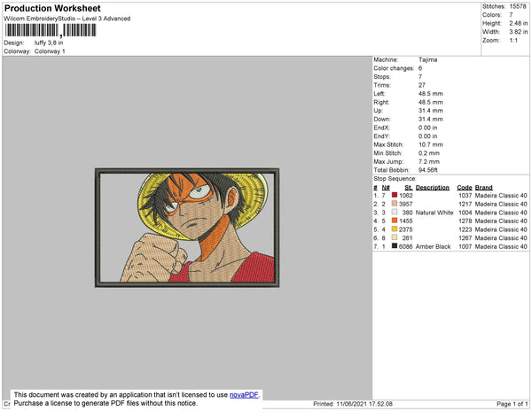Click the Total Bobbin value '94.56ft'
Viewport: 532px width, 411px height.
click(428, 170)
